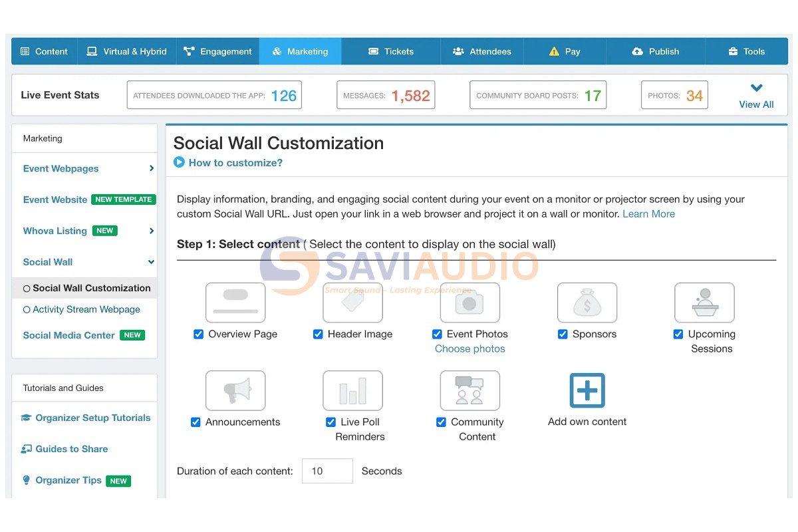Expand the Event Webpages sidebar section
Viewport: 798px width, 532px height.
coord(152,169)
